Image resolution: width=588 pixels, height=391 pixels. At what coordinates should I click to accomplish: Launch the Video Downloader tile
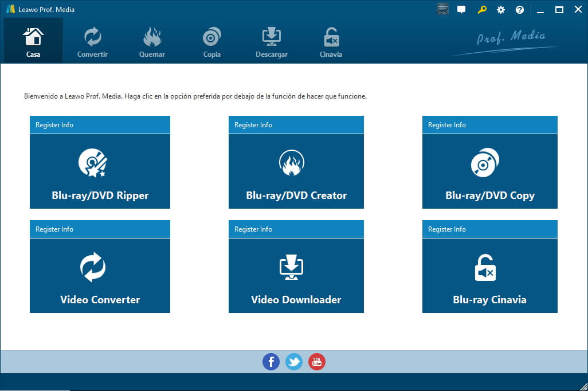point(296,276)
